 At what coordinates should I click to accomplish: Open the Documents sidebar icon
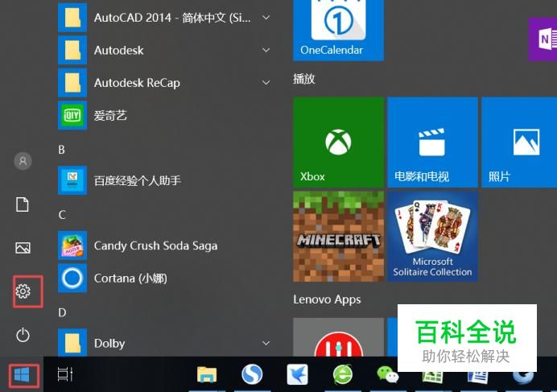click(23, 204)
